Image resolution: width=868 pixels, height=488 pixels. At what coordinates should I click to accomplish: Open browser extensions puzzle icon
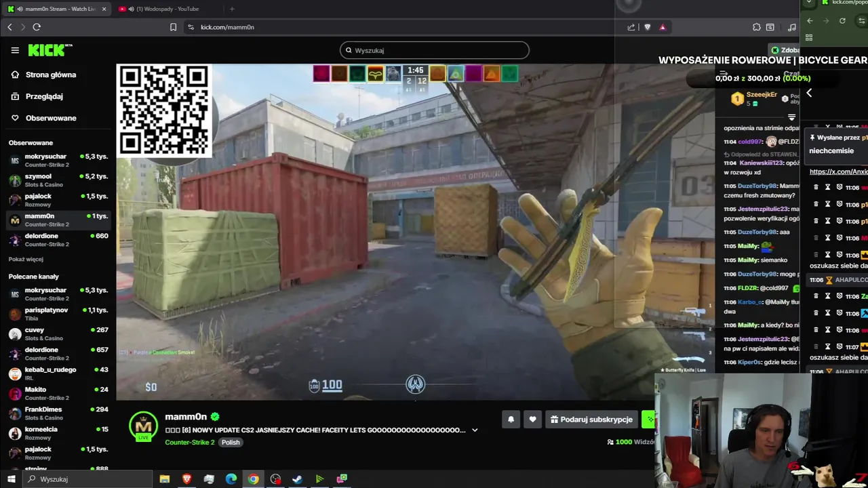tap(756, 27)
